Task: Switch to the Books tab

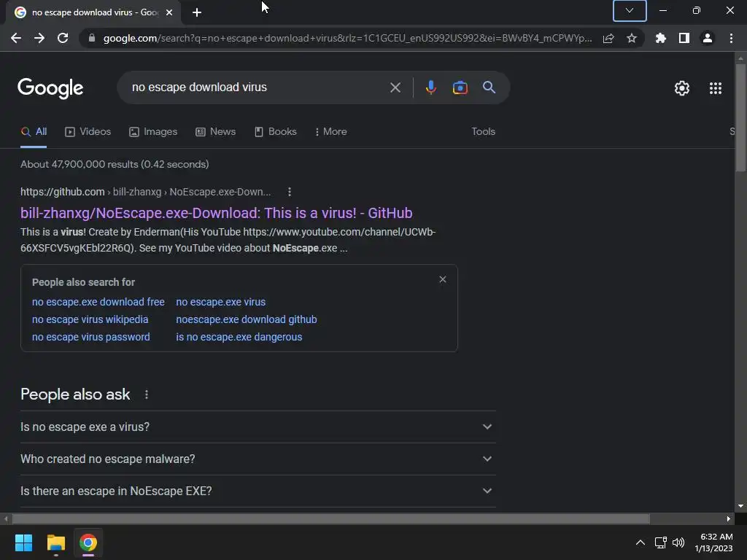Action: [275, 131]
